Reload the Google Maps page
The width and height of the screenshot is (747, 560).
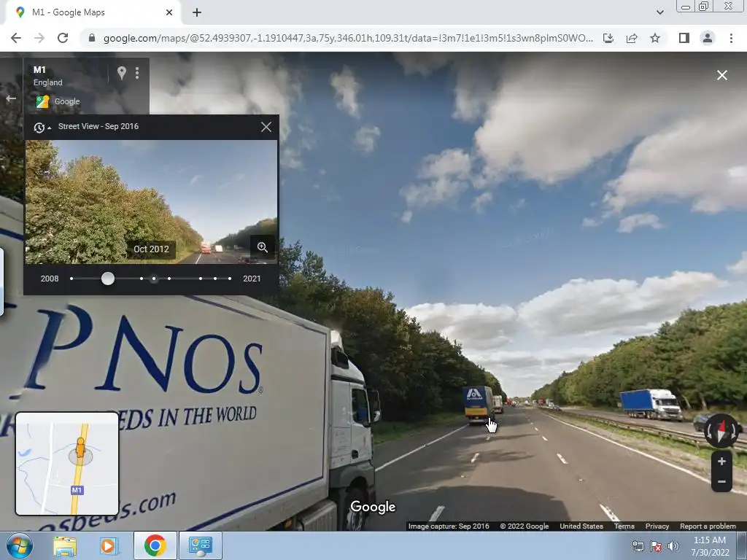click(x=63, y=38)
